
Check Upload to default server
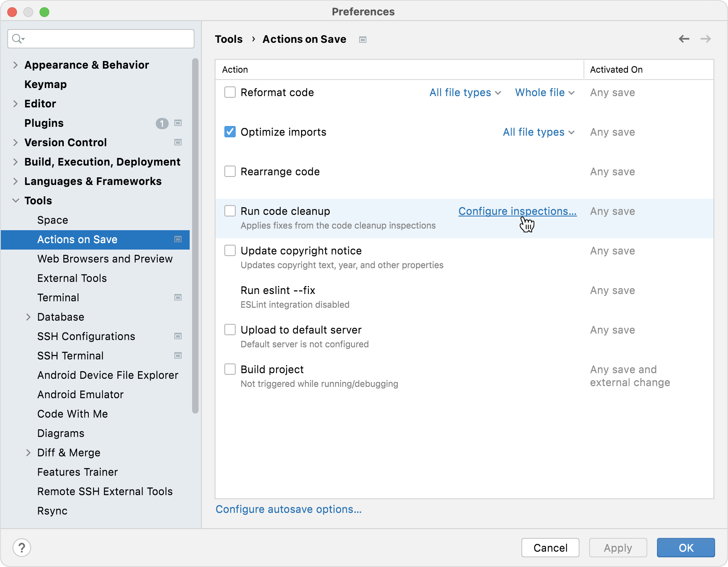pos(230,330)
